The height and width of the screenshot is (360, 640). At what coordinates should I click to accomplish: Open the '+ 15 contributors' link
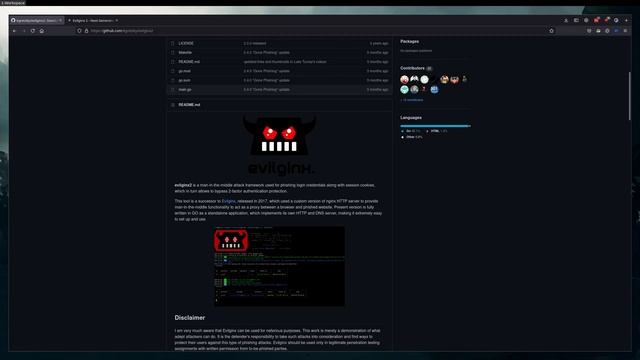(x=411, y=100)
